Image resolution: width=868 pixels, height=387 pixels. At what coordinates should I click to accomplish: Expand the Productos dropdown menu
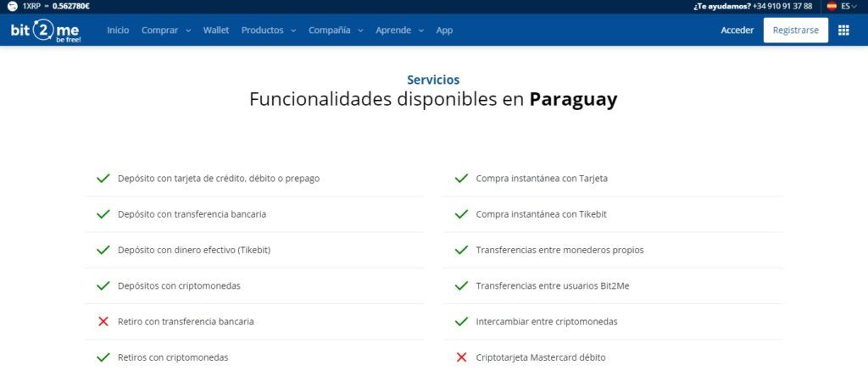coord(269,30)
